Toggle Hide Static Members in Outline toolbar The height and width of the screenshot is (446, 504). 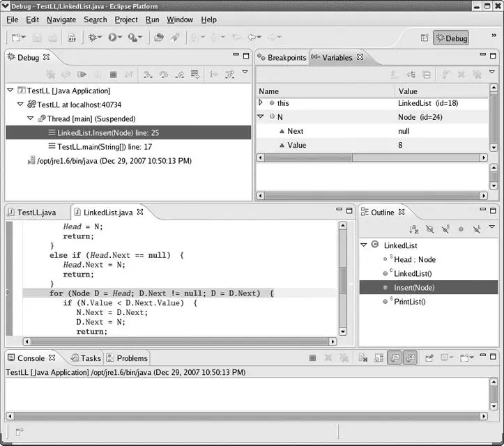tap(445, 229)
